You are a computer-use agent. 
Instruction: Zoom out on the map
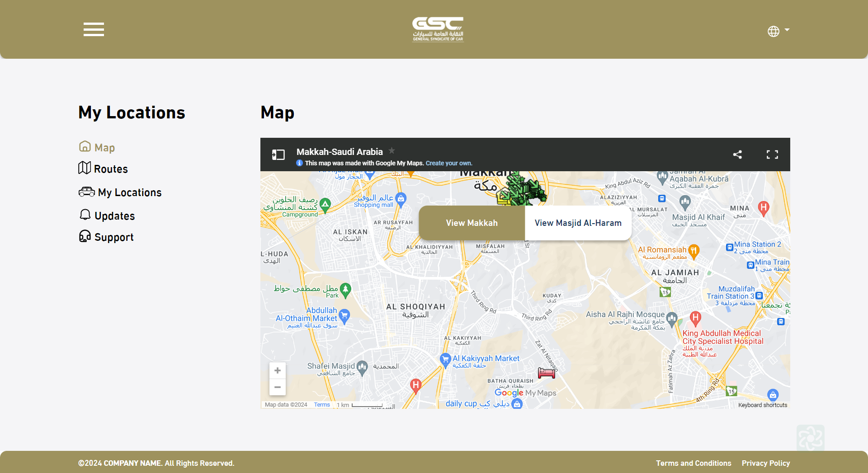[x=278, y=387]
